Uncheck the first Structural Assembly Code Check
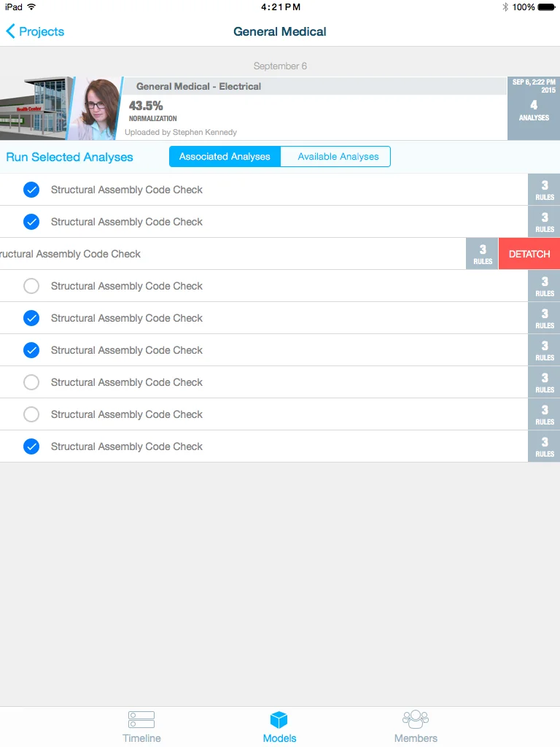560x747 pixels. tap(31, 190)
